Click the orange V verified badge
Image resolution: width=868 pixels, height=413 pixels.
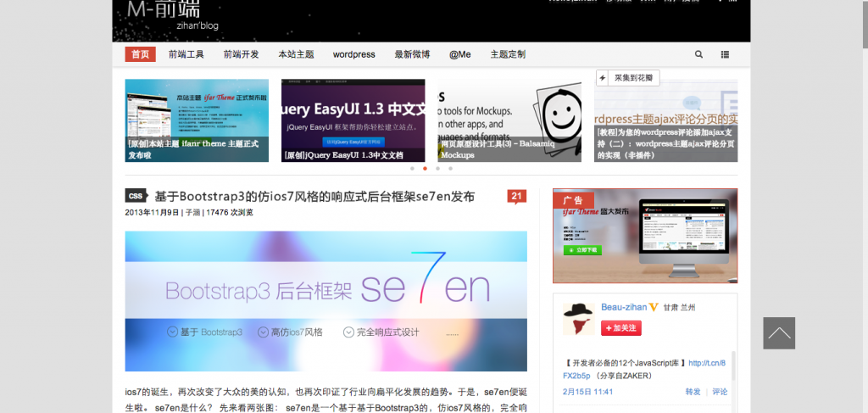654,307
